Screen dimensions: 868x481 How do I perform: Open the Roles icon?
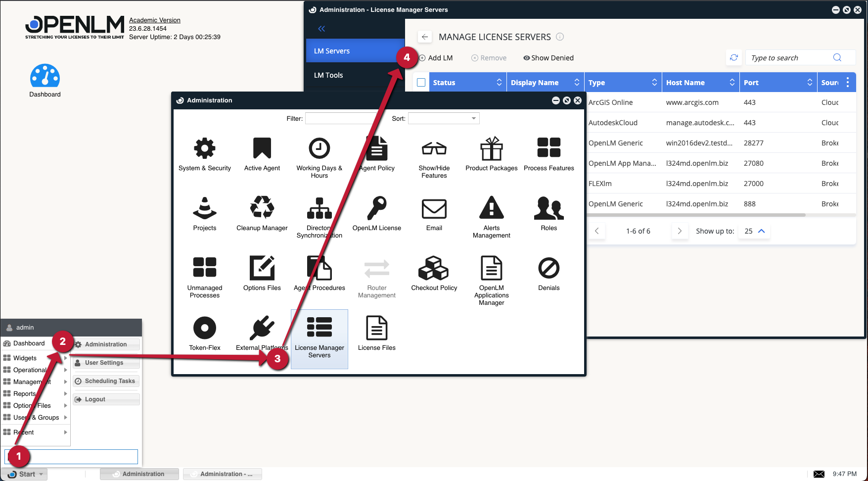[548, 208]
